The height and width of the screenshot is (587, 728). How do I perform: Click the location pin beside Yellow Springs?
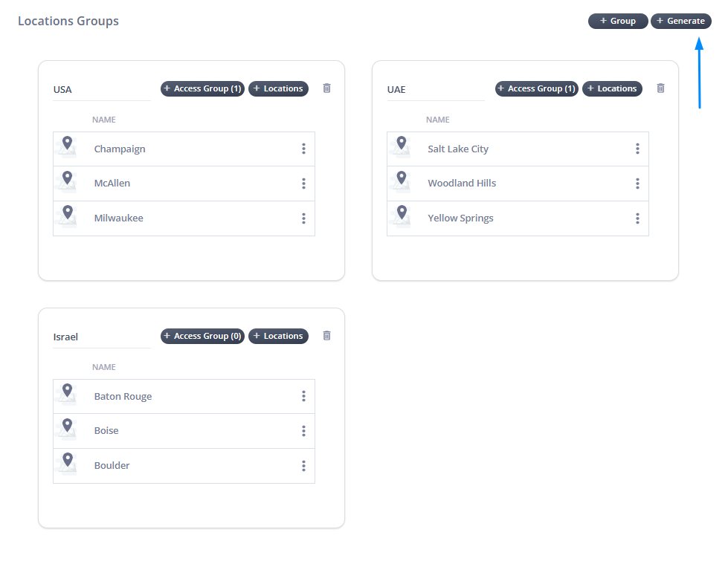pyautogui.click(x=402, y=213)
